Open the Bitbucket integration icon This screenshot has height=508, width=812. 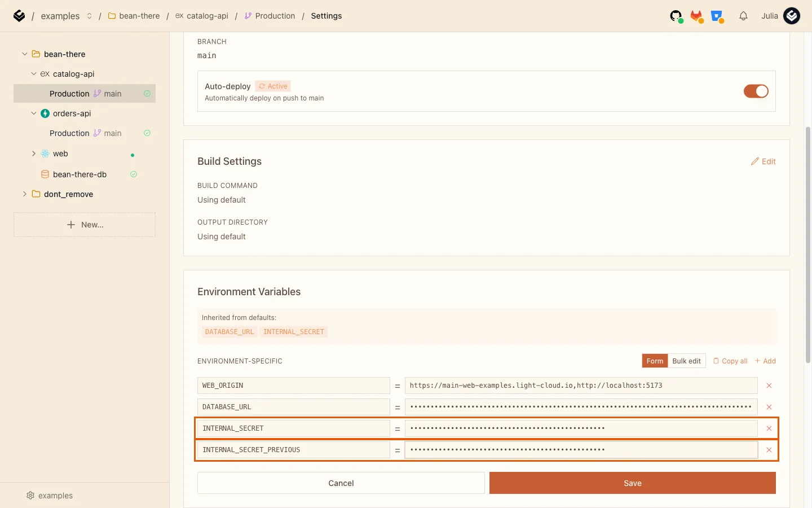tap(717, 16)
